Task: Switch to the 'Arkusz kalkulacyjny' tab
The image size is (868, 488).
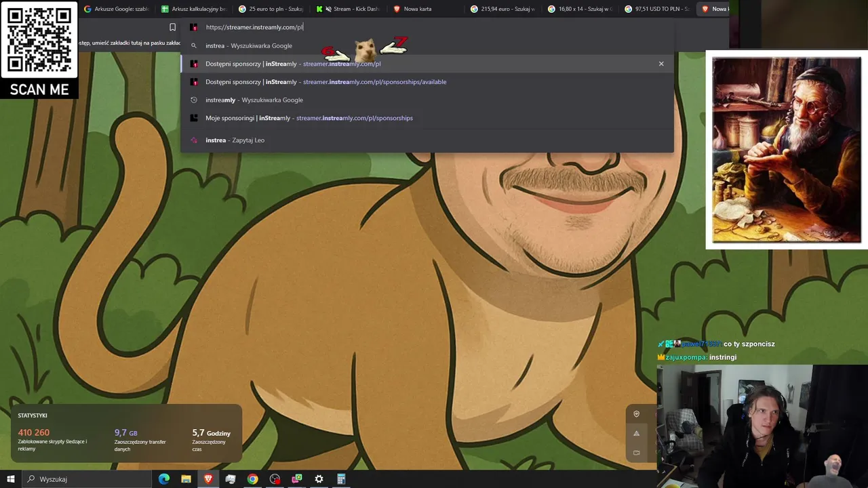Action: click(195, 9)
